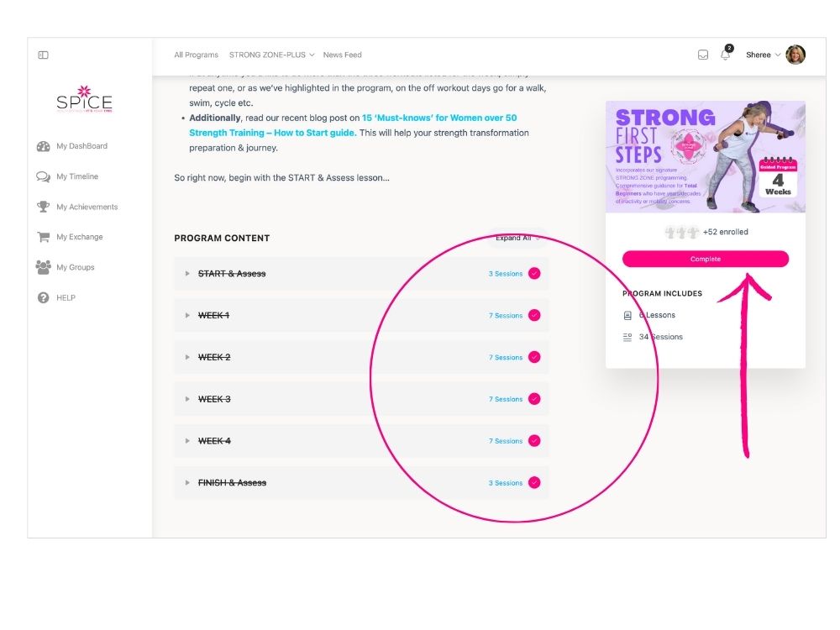840x630 pixels.
Task: Click the My Timeline chat bubbles icon
Action: coord(44,176)
